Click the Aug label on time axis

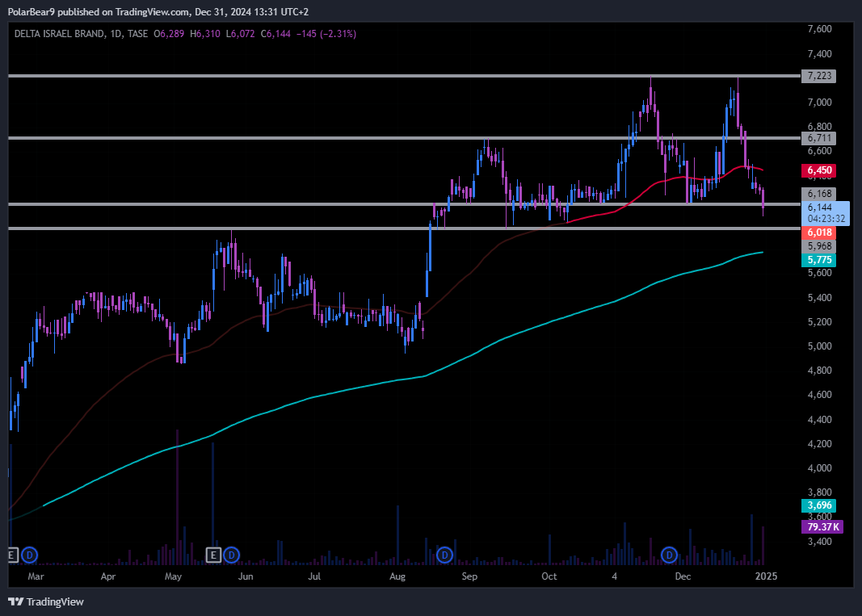[397, 576]
